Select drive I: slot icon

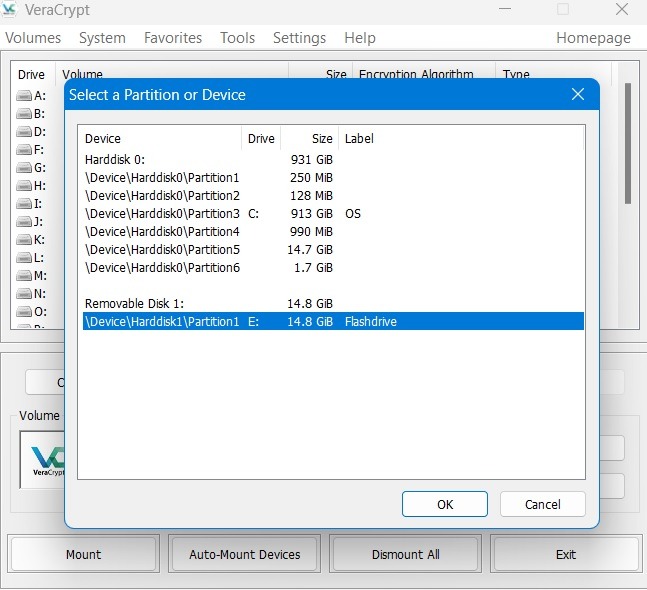24,204
